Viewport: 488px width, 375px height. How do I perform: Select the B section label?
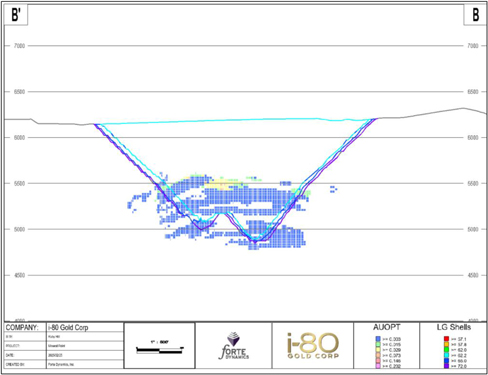476,15
